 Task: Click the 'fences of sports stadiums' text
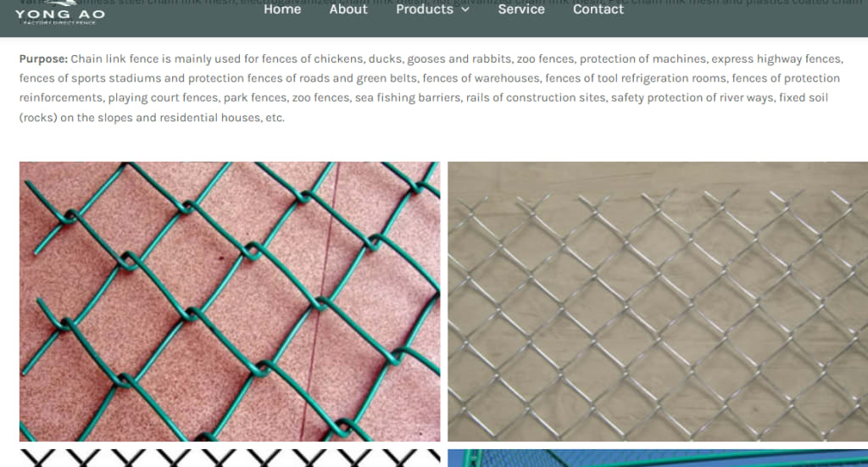tap(90, 79)
